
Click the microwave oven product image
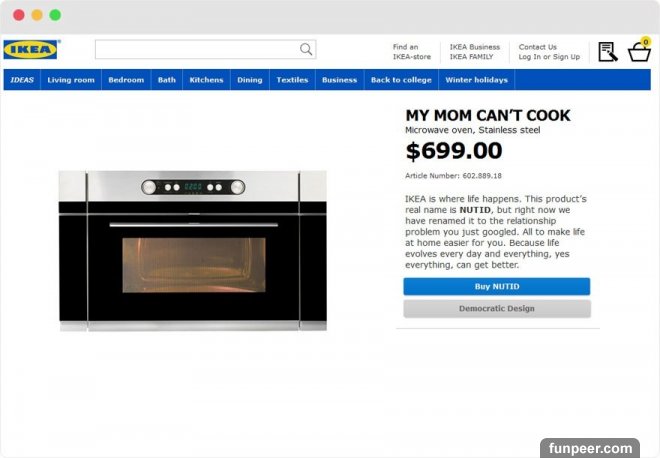point(193,251)
